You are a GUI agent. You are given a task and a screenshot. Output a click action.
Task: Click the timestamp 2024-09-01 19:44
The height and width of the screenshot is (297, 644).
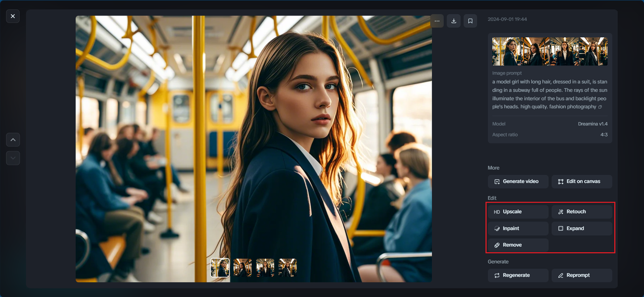[507, 19]
